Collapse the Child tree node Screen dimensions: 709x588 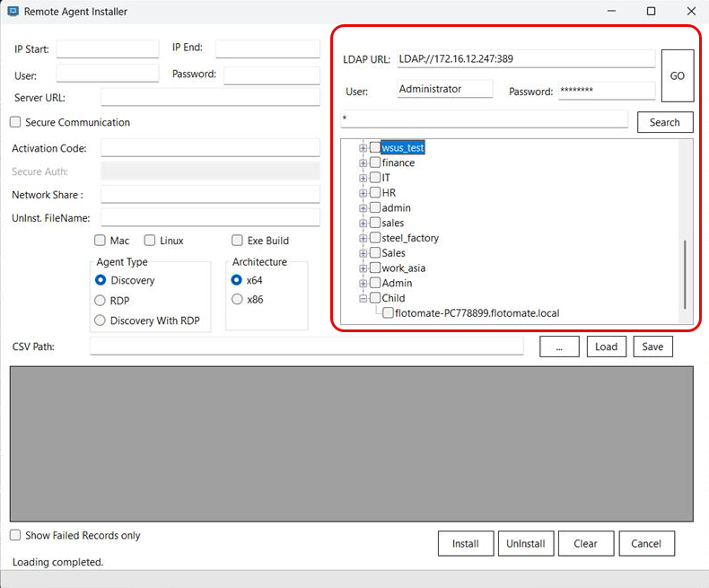(x=363, y=298)
